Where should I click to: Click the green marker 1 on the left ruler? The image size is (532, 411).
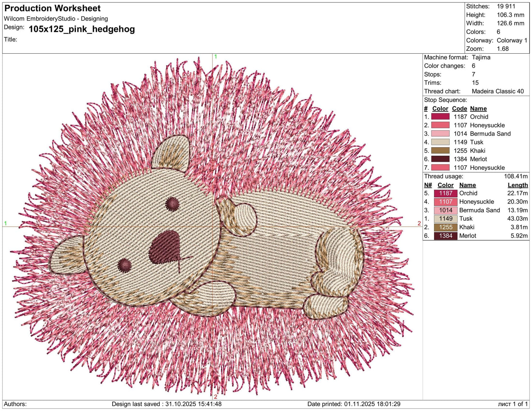coord(6,223)
